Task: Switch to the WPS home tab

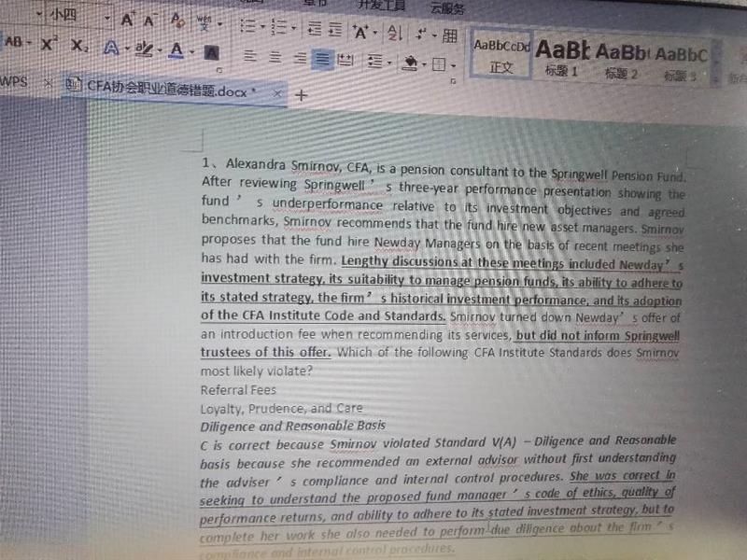Action: 14,81
